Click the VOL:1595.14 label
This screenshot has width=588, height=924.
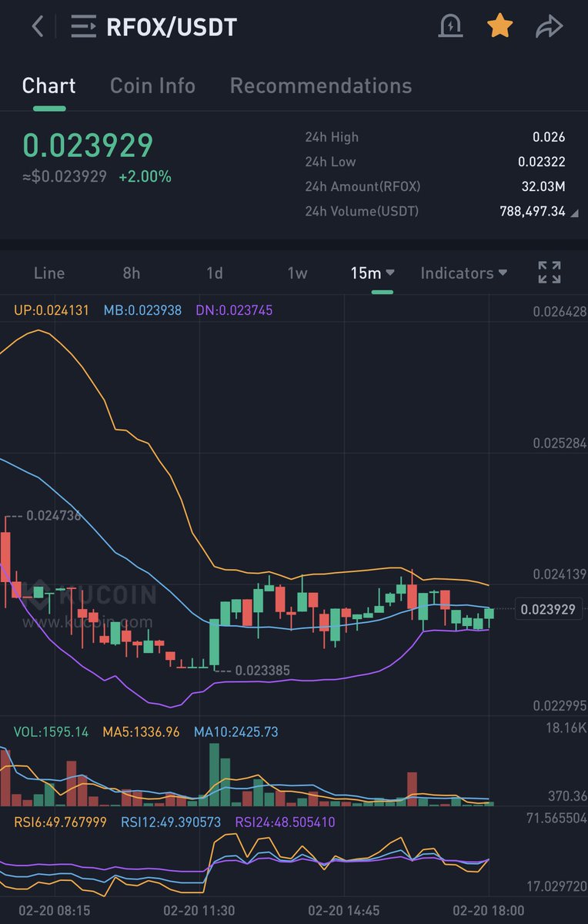51,731
